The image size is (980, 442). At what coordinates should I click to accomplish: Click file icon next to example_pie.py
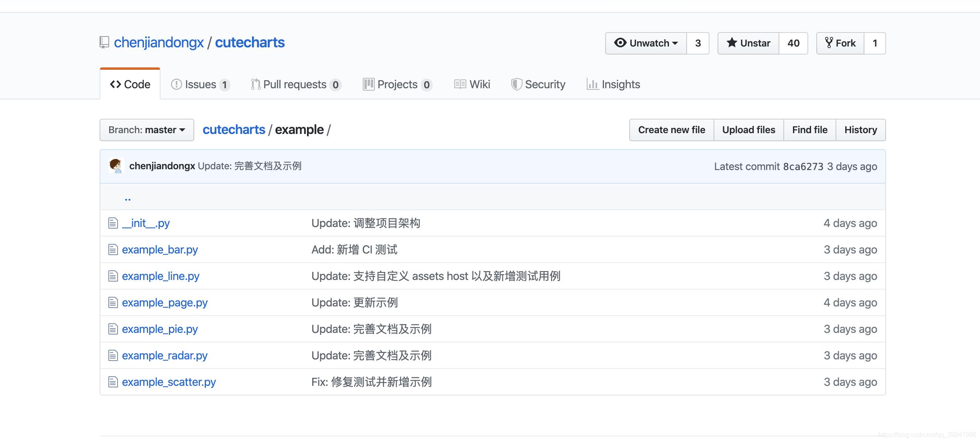pyautogui.click(x=113, y=329)
